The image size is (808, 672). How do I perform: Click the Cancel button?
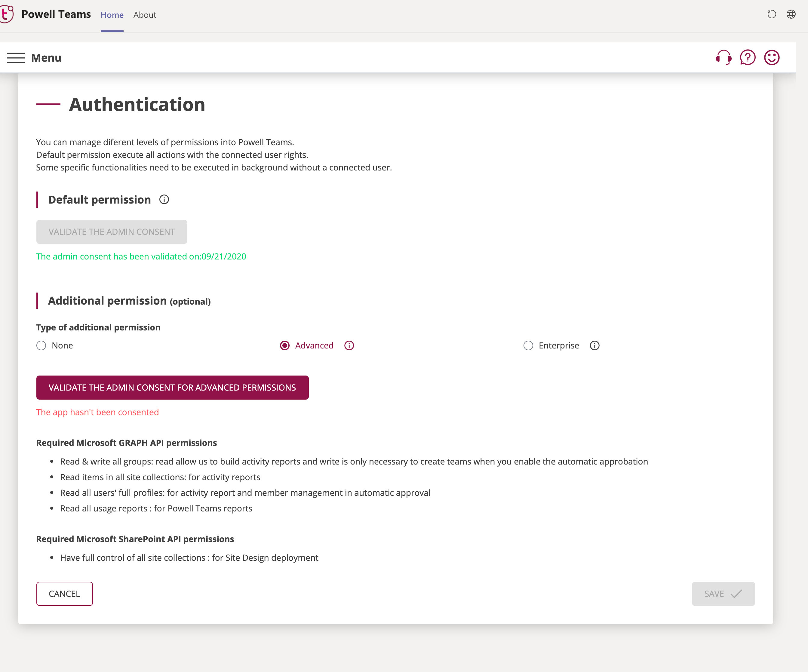pos(65,594)
